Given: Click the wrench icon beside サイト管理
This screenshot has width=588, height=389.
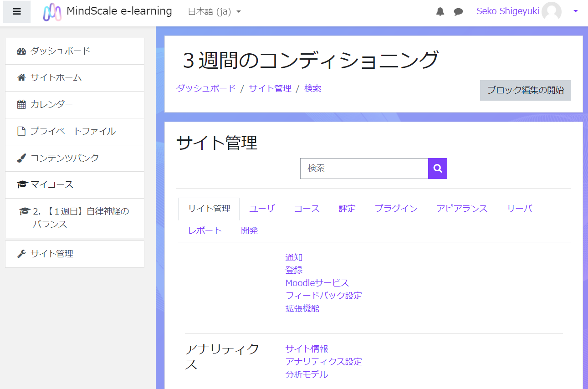Looking at the screenshot, I should (21, 254).
